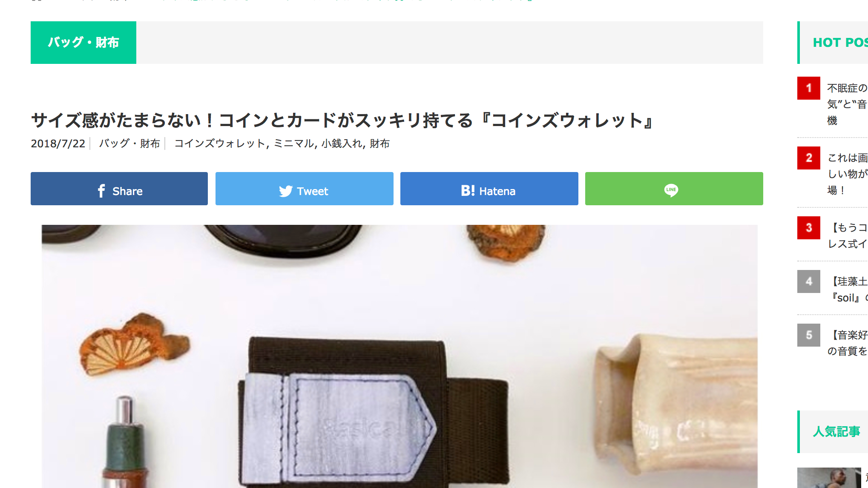
Task: Click the 財布 tag link
Action: coord(379,144)
